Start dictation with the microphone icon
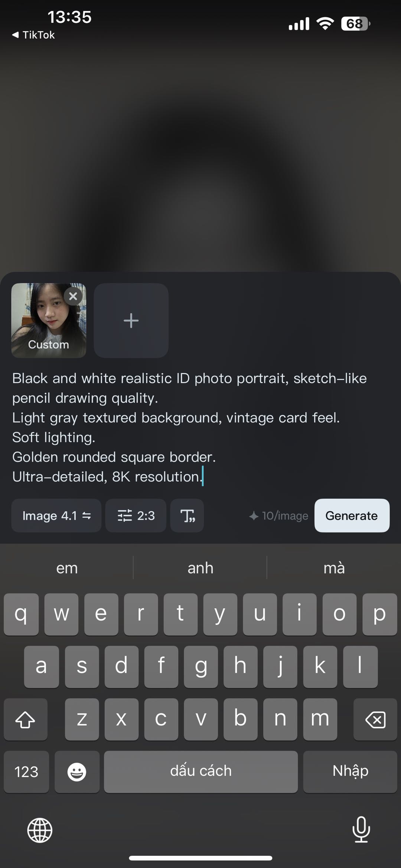Image resolution: width=401 pixels, height=868 pixels. [x=361, y=829]
